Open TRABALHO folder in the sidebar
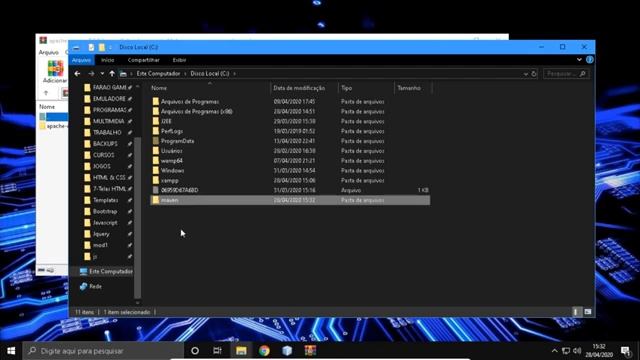The image size is (640, 360). [107, 132]
